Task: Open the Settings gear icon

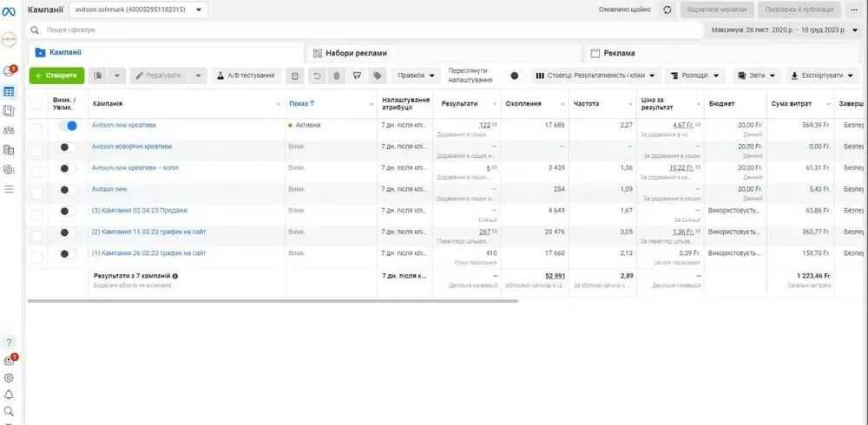Action: (x=9, y=378)
